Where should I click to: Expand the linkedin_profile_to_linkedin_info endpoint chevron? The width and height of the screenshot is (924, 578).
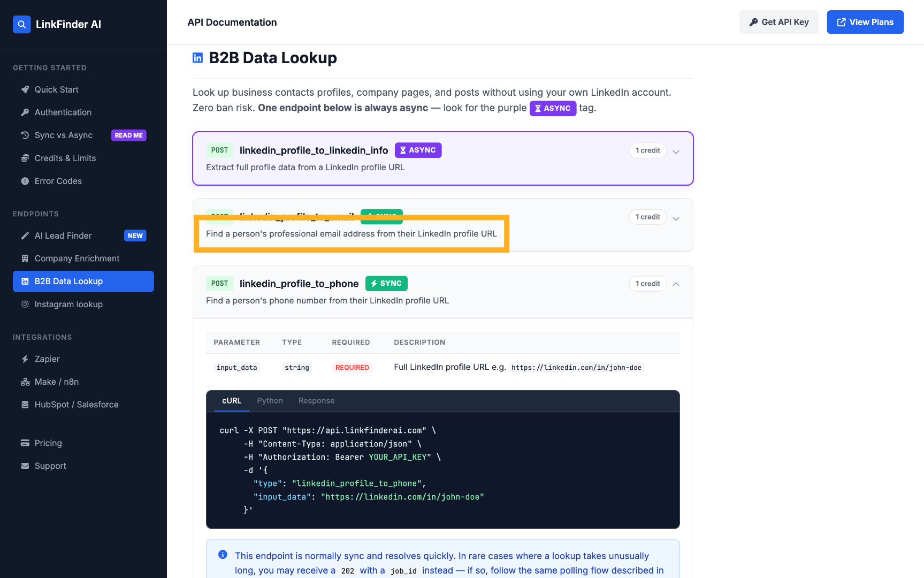point(676,151)
